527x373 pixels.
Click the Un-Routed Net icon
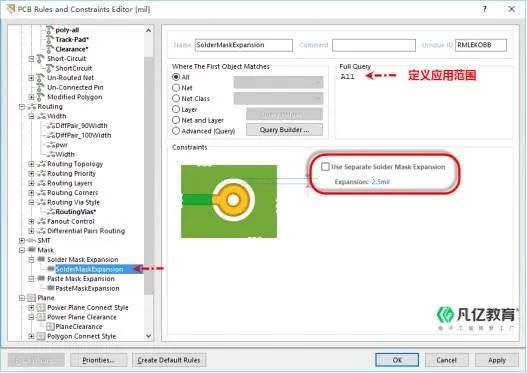click(41, 78)
